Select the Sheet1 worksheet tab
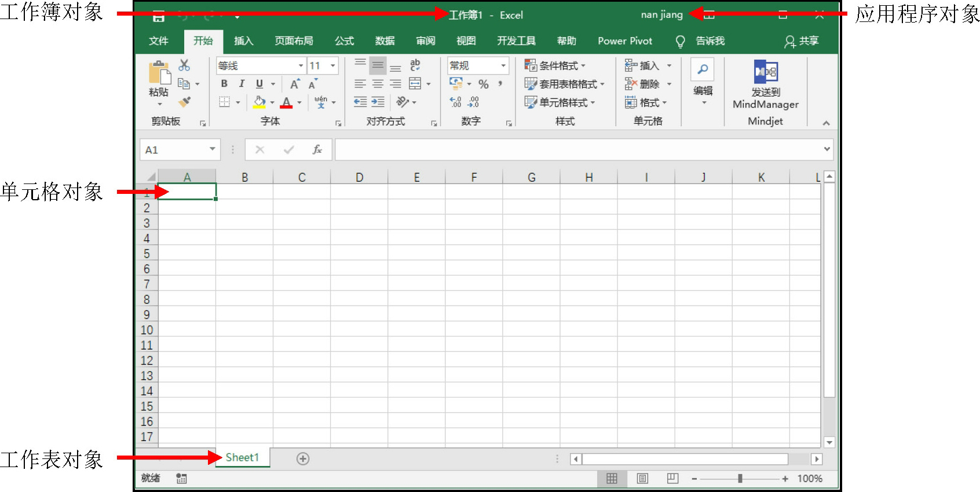Screen dimensions: 980x492 click(x=242, y=458)
